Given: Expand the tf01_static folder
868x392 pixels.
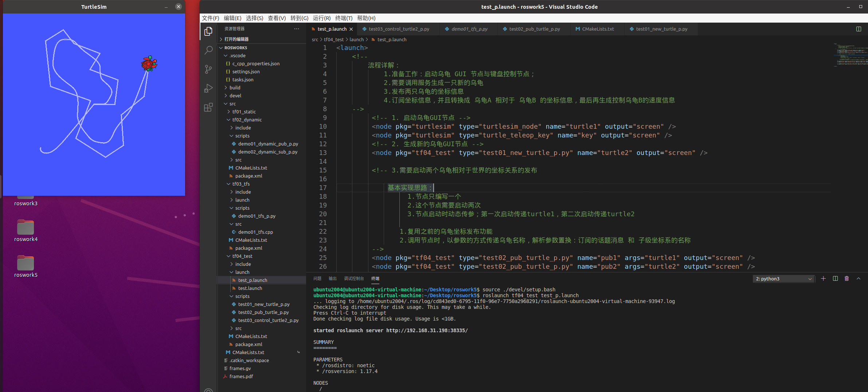Looking at the screenshot, I should pyautogui.click(x=262, y=112).
